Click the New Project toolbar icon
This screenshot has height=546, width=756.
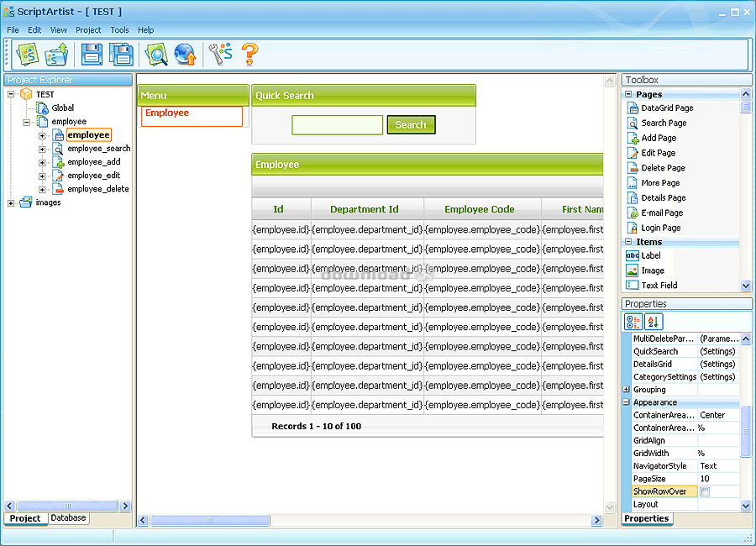[28, 55]
